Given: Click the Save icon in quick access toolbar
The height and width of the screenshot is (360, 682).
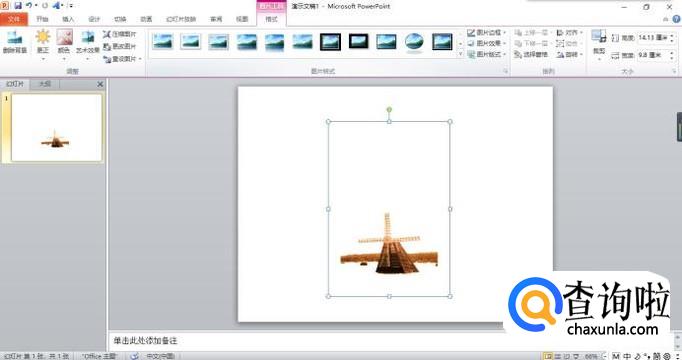Looking at the screenshot, I should 18,6.
